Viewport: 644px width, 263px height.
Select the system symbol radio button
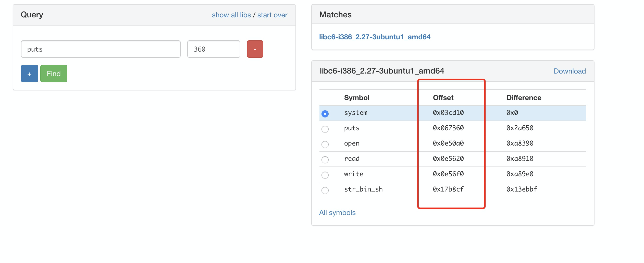coord(325,114)
